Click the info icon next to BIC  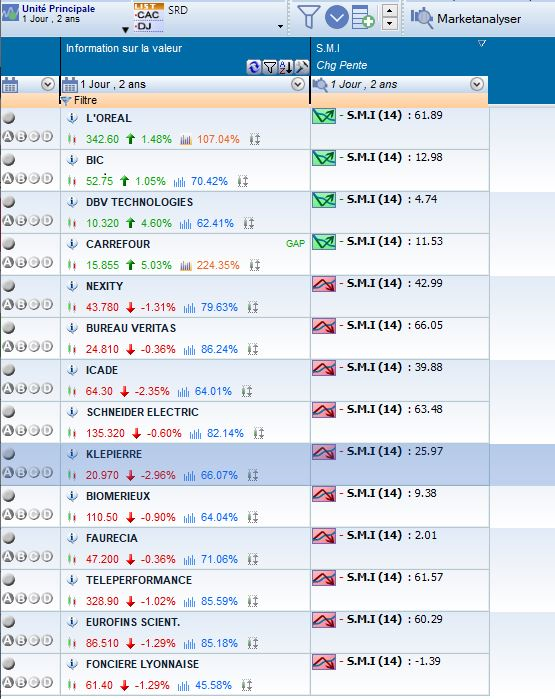click(72, 160)
